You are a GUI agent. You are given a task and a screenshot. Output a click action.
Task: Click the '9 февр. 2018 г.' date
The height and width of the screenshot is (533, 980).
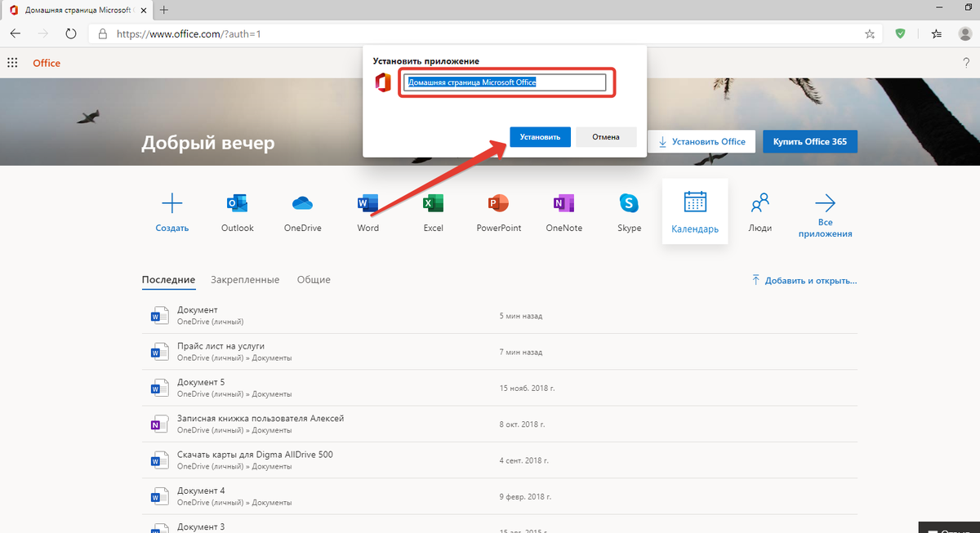[524, 496]
